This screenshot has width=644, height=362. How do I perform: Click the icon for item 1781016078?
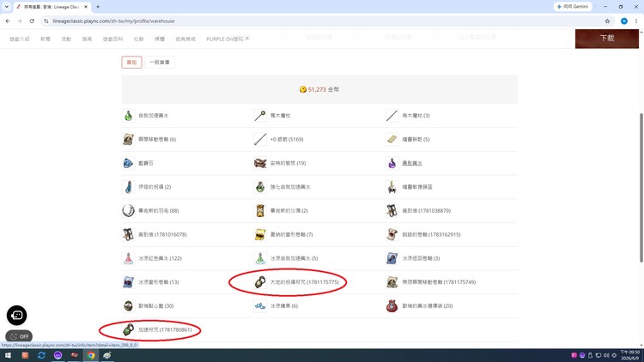pos(128,235)
